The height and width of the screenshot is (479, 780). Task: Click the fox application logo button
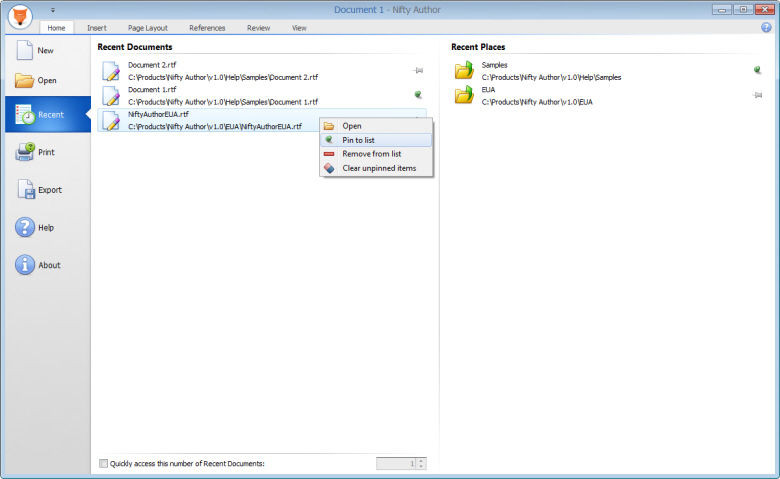click(x=20, y=17)
